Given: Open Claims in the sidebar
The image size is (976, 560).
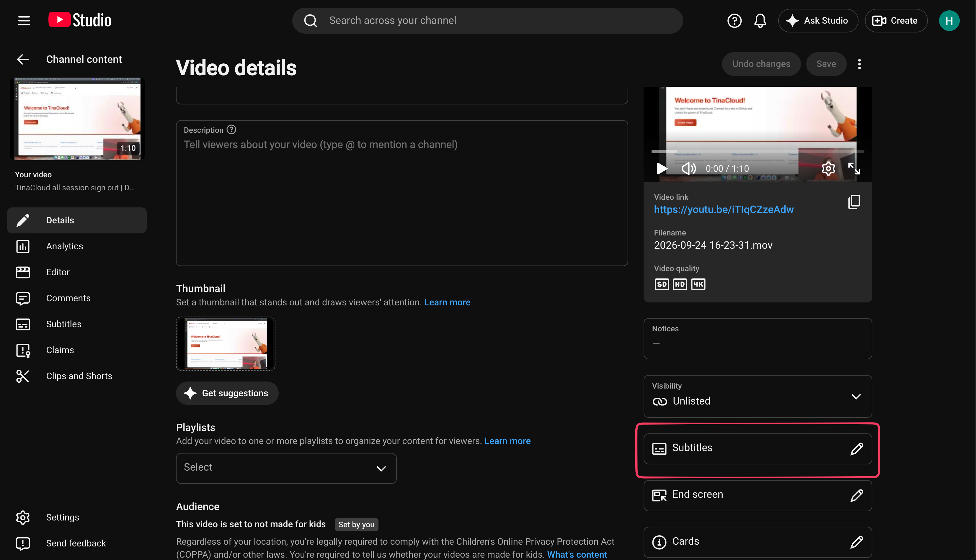Looking at the screenshot, I should pos(77,350).
